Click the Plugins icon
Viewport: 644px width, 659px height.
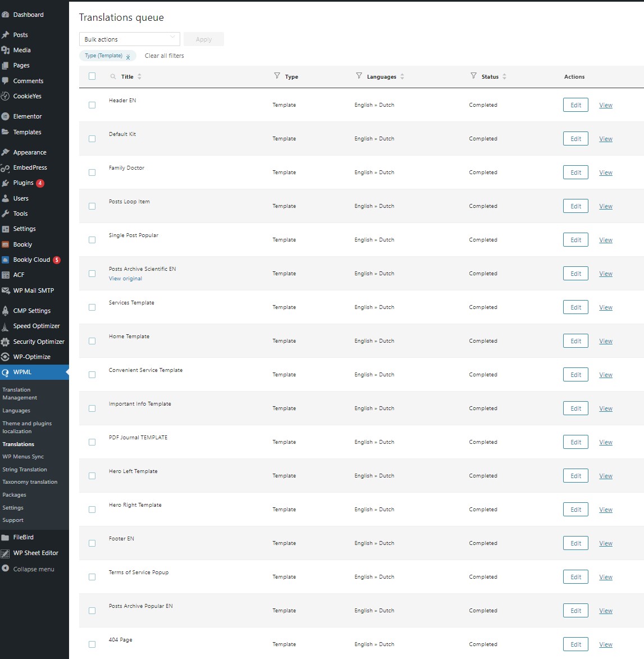point(6,183)
